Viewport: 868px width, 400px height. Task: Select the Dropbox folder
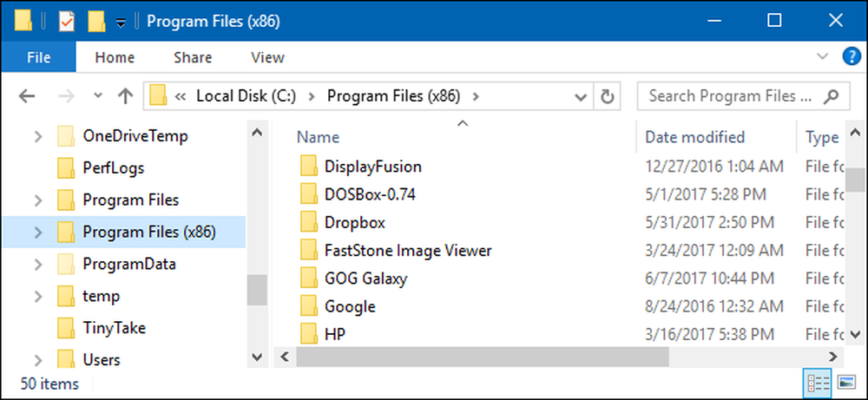(x=354, y=222)
